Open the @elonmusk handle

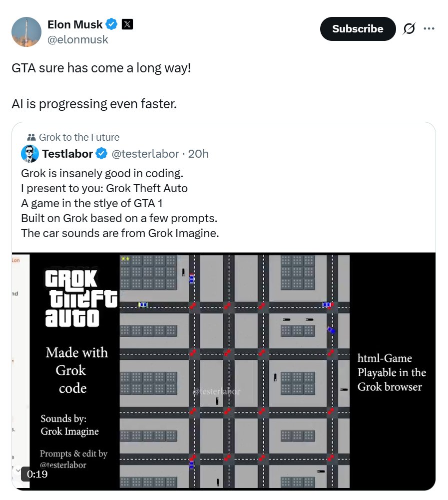click(78, 39)
